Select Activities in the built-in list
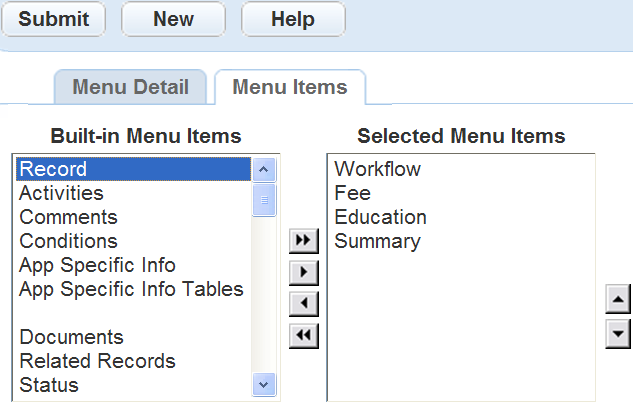The height and width of the screenshot is (406, 633). click(61, 193)
